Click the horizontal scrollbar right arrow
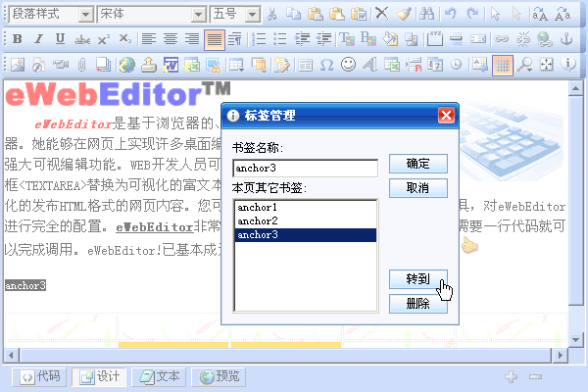 (x=561, y=355)
